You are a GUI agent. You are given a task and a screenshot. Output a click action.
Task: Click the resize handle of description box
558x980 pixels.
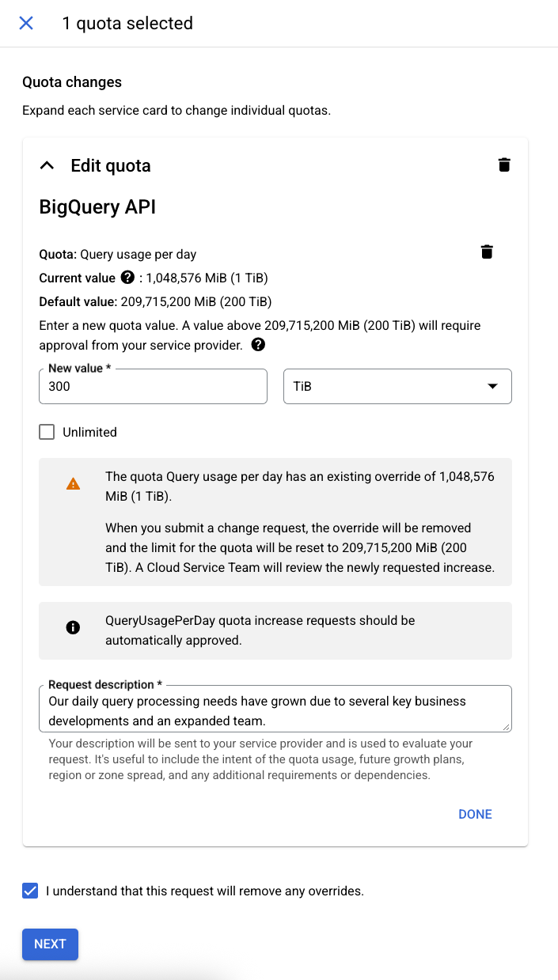(x=507, y=727)
